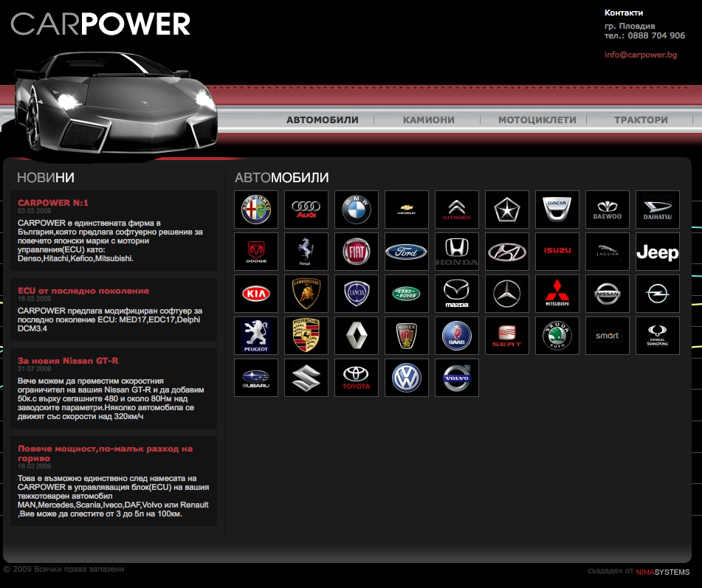Open the Toyota brand tile

pos(357,378)
